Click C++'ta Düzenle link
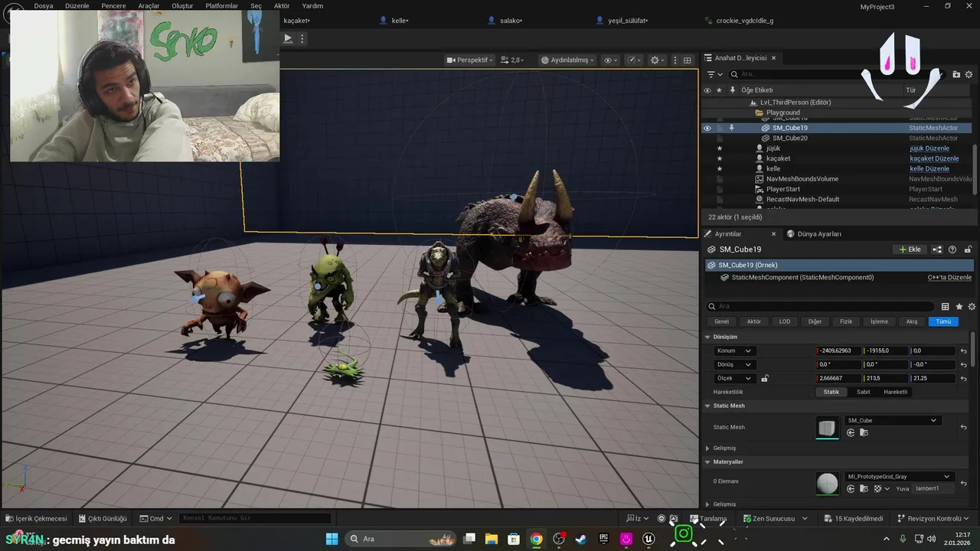Viewport: 980px width, 551px height. pos(949,277)
